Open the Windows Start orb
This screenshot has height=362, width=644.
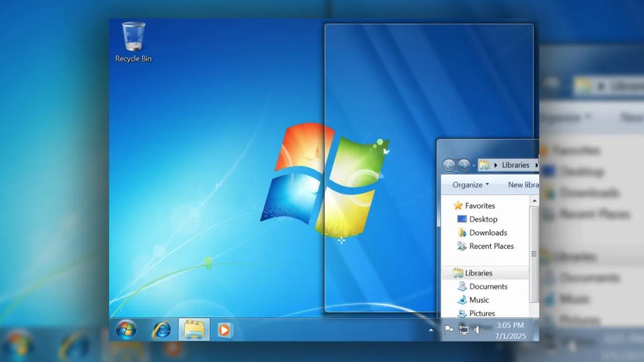(125, 330)
